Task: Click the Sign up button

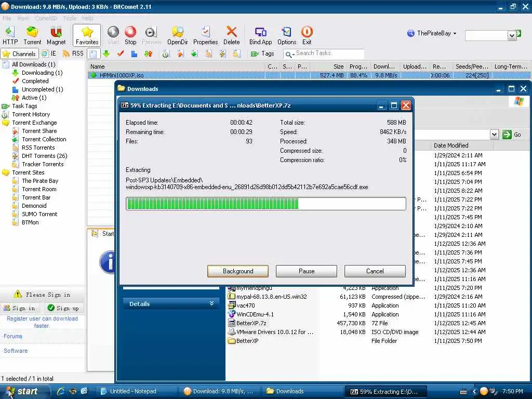Action: click(x=63, y=308)
